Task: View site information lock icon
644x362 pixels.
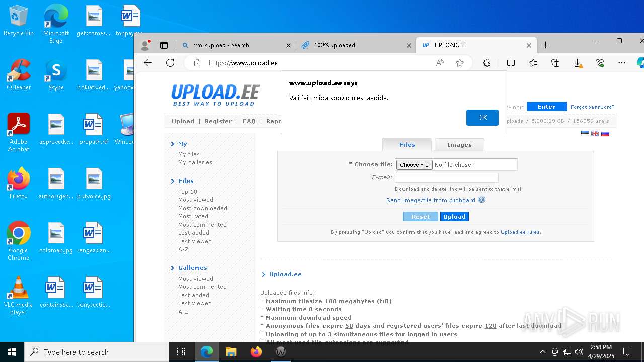Action: coord(197,63)
